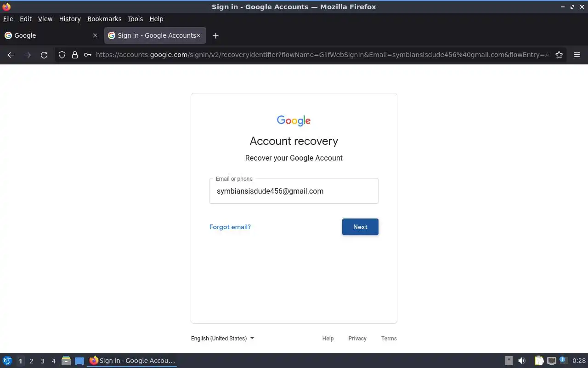The height and width of the screenshot is (368, 588).
Task: Select the Sign in - Google Accounts tab
Action: (x=155, y=35)
